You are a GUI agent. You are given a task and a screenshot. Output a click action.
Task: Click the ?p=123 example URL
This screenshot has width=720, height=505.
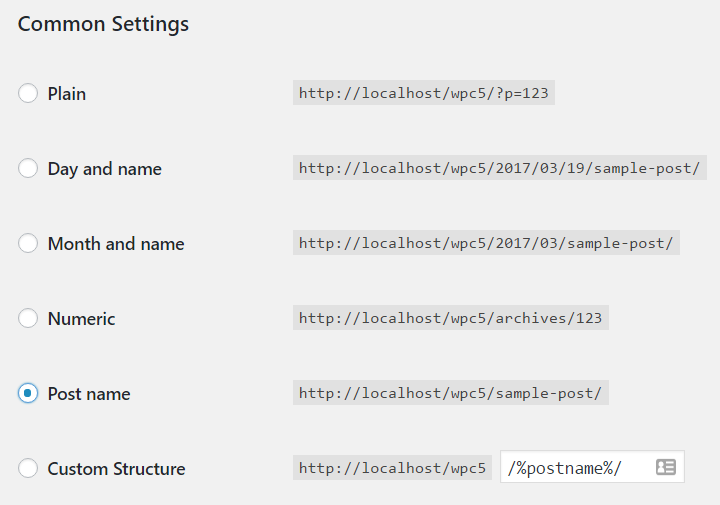[x=423, y=93]
